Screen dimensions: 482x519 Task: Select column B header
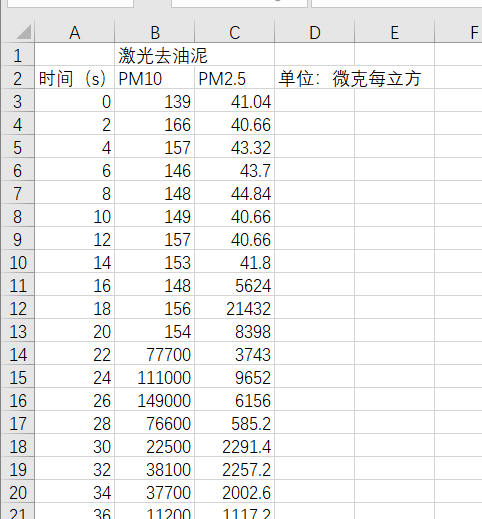pyautogui.click(x=155, y=32)
